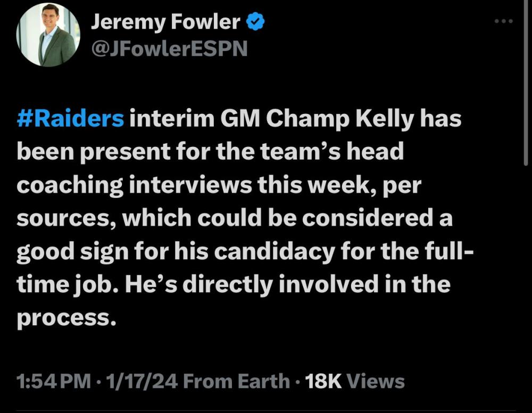Open the #Raiders hashtag
The width and height of the screenshot is (532, 413).
coord(70,119)
